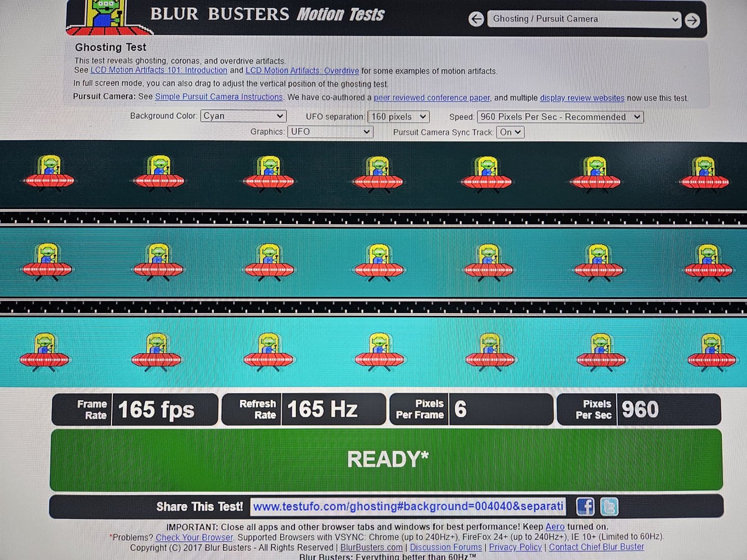The image size is (747, 560).
Task: Click the Pixels Per Frame value 6
Action: tap(461, 409)
